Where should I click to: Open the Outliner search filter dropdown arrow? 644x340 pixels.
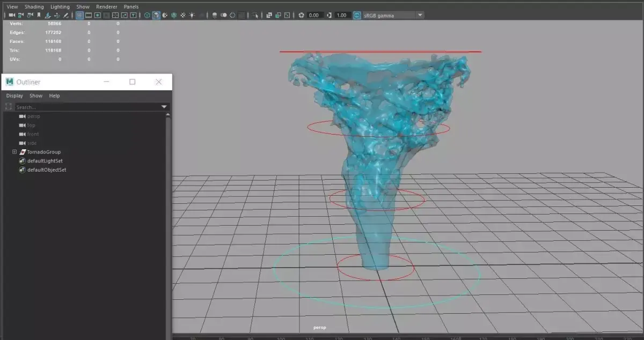pyautogui.click(x=165, y=107)
